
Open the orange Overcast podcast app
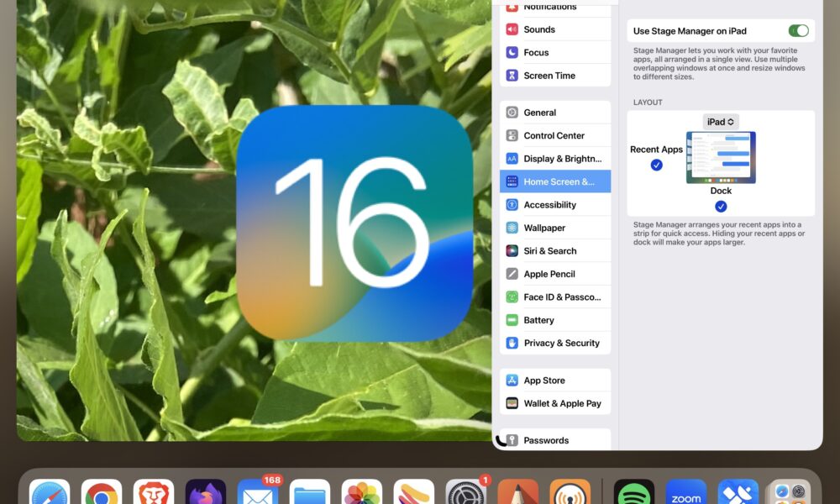coord(570,493)
